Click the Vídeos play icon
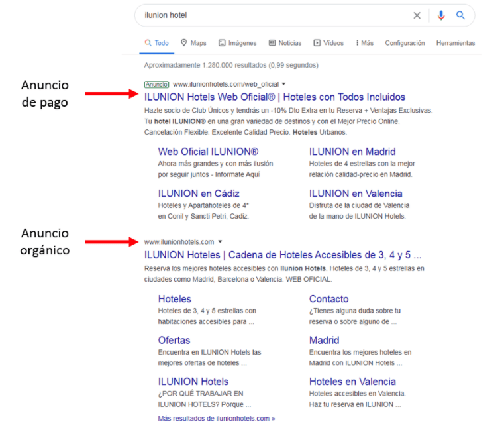The height and width of the screenshot is (444, 504). (317, 43)
